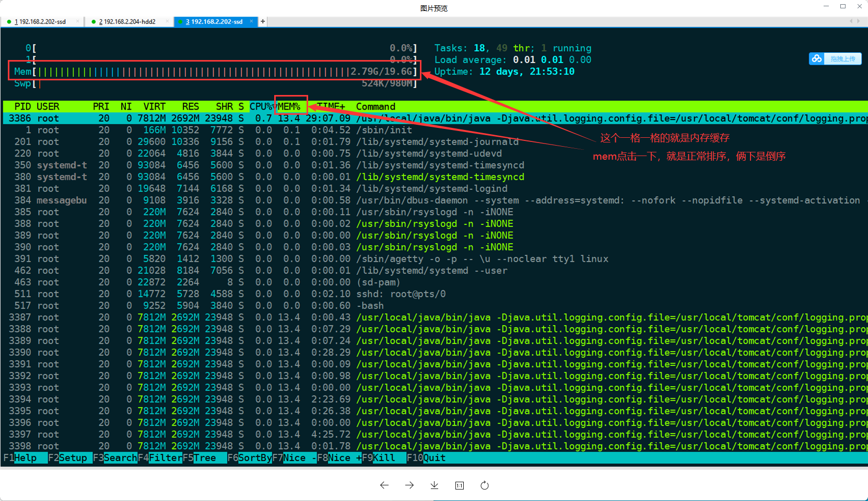Image resolution: width=868 pixels, height=501 pixels.
Task: Click the Tasks count line
Action: (513, 48)
